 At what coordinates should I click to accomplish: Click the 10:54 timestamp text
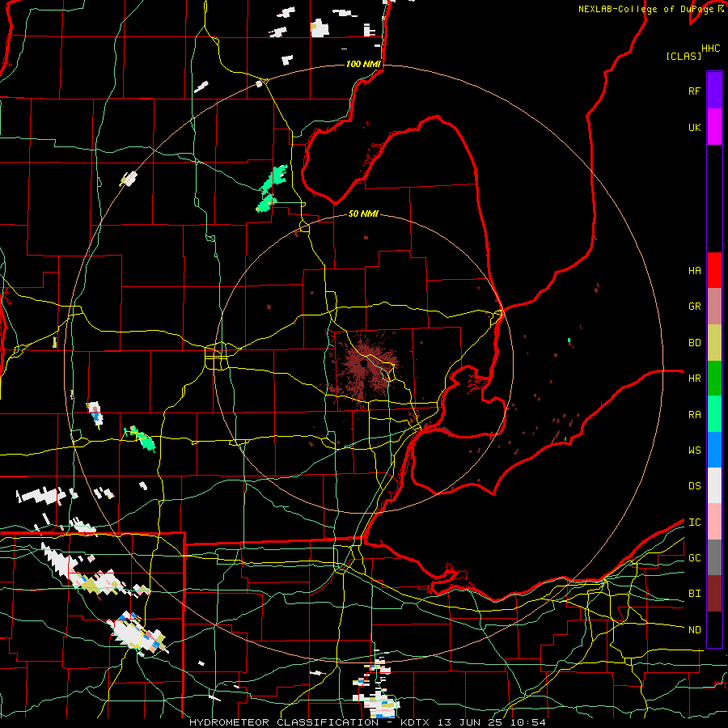point(527,722)
